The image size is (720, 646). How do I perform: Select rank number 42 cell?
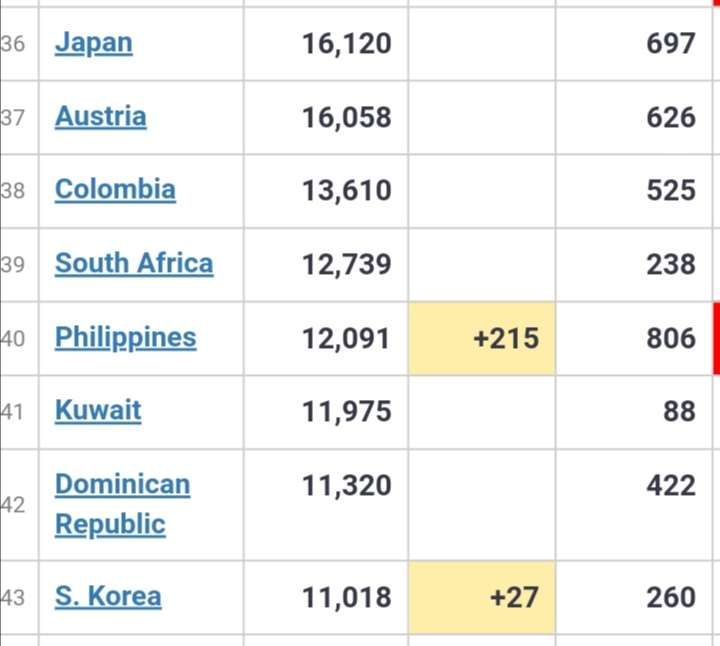coord(19,505)
